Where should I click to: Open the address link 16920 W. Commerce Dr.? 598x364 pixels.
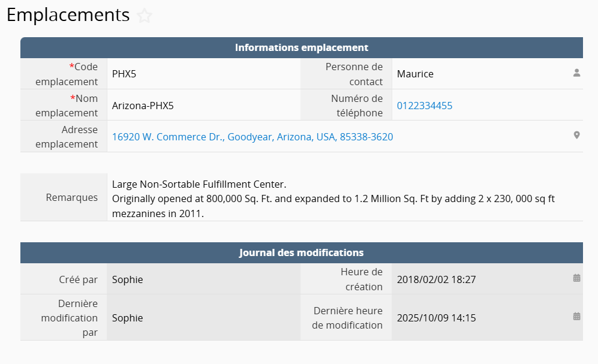(x=253, y=137)
